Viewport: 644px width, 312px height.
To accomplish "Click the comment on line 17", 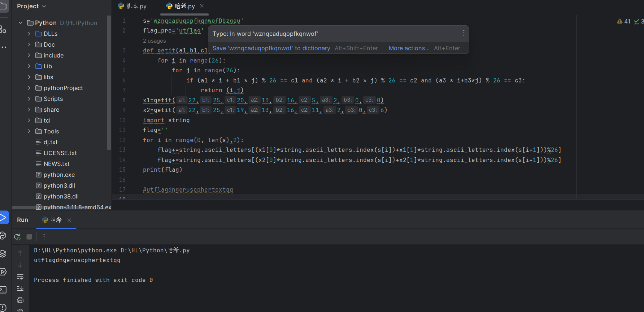I will tap(188, 189).
